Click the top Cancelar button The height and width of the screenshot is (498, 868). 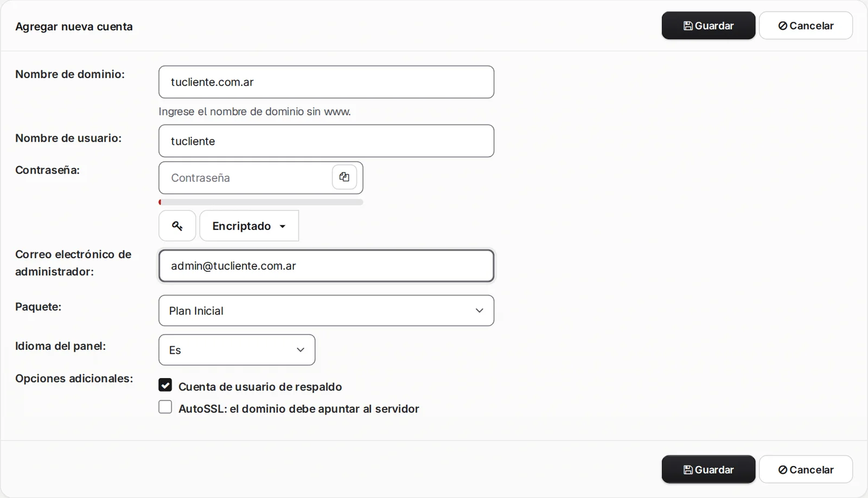pyautogui.click(x=806, y=25)
